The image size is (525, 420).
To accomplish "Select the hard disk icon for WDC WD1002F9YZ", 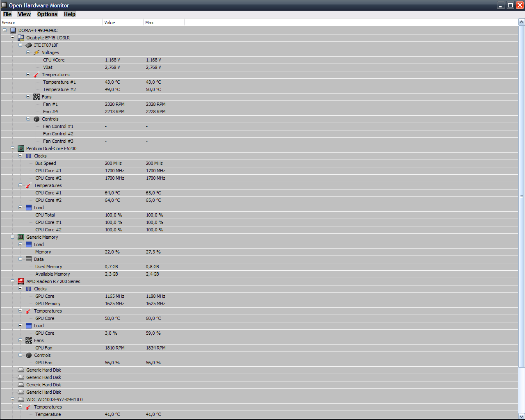I will pyautogui.click(x=21, y=399).
